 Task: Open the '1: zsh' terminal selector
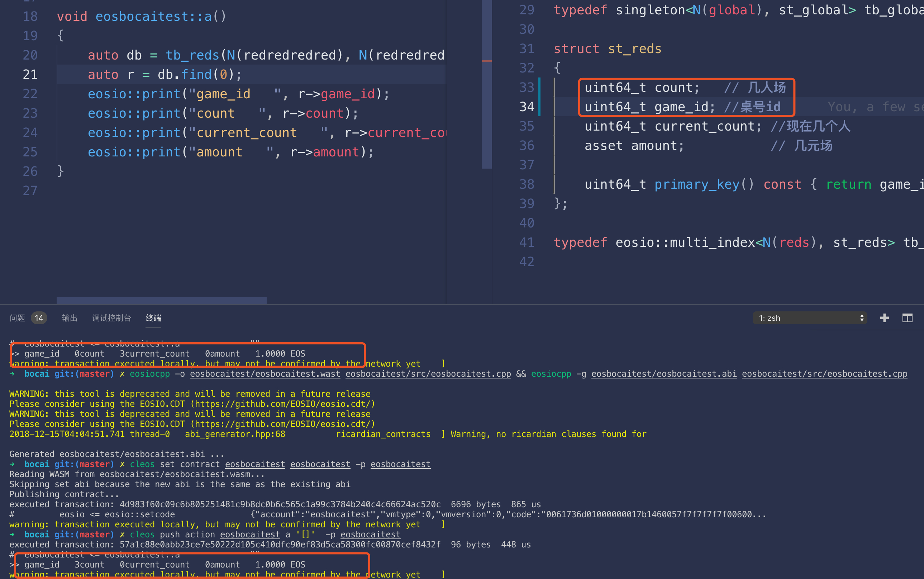[x=810, y=318]
